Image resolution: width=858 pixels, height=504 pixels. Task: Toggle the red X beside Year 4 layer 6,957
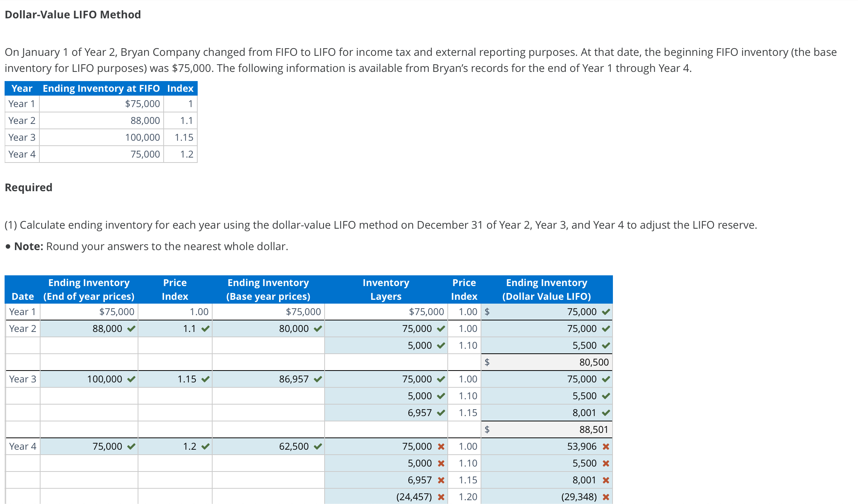(x=441, y=480)
